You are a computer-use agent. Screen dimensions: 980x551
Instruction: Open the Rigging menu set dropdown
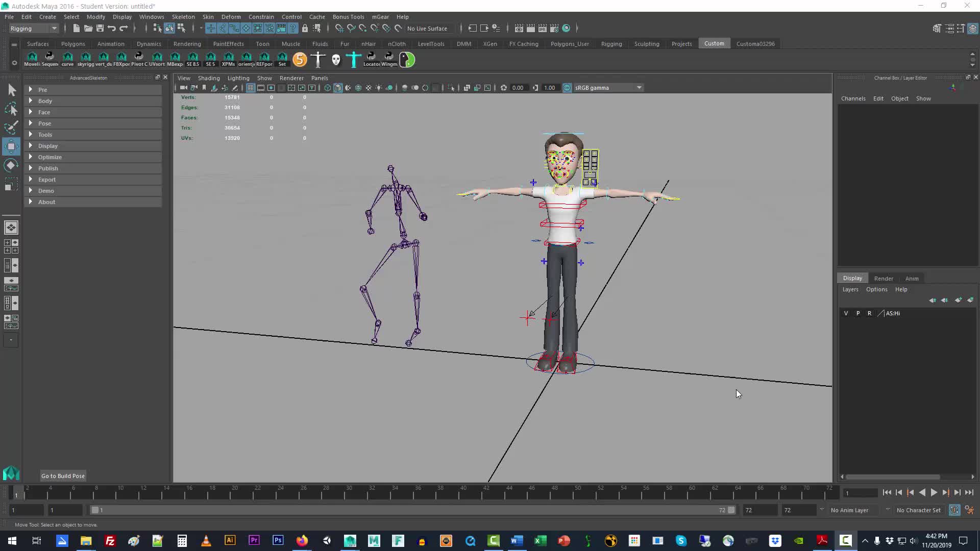click(x=34, y=28)
